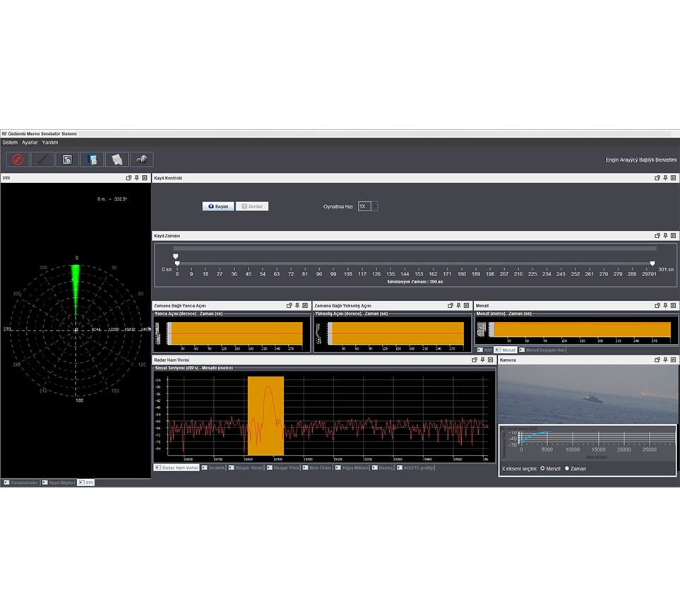This screenshot has width=680, height=616.
Task: Click the red radar icon in toolbar
Action: pyautogui.click(x=18, y=160)
